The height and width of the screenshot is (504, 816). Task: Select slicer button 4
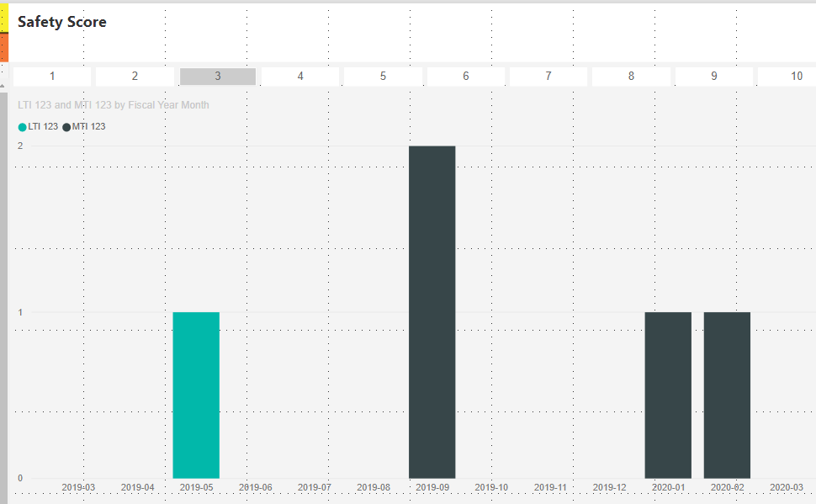[x=300, y=76]
